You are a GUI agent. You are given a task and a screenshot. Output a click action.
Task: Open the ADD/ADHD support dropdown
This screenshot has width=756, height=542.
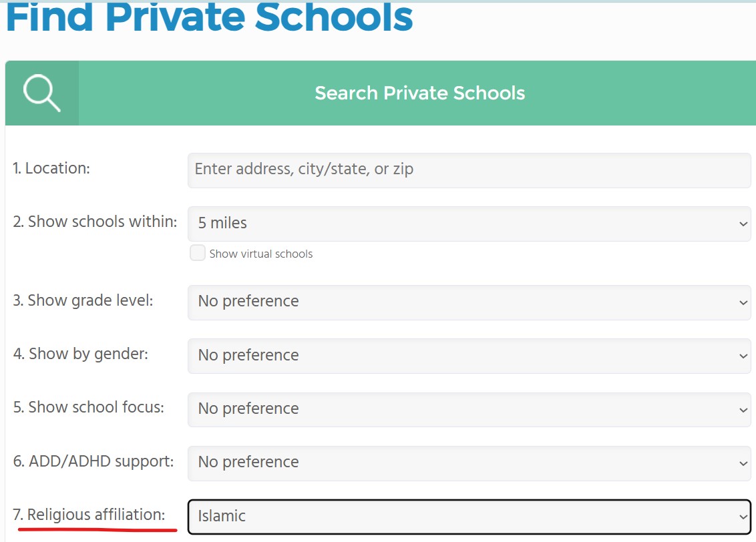(469, 463)
